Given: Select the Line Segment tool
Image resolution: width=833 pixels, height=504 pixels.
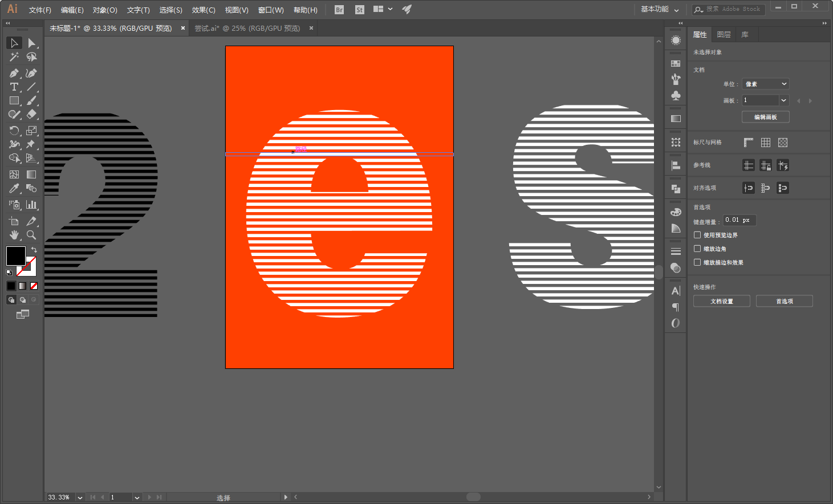Looking at the screenshot, I should tap(31, 87).
